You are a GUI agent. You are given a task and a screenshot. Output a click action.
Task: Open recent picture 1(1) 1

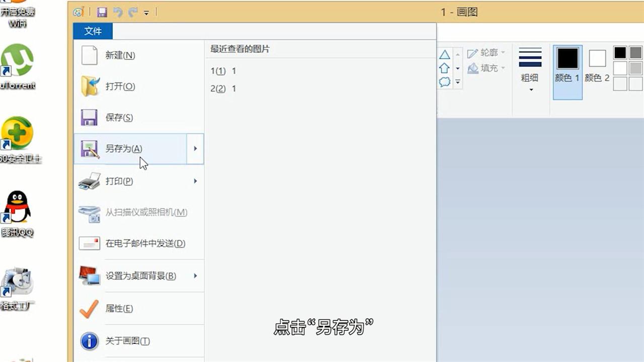tap(223, 71)
